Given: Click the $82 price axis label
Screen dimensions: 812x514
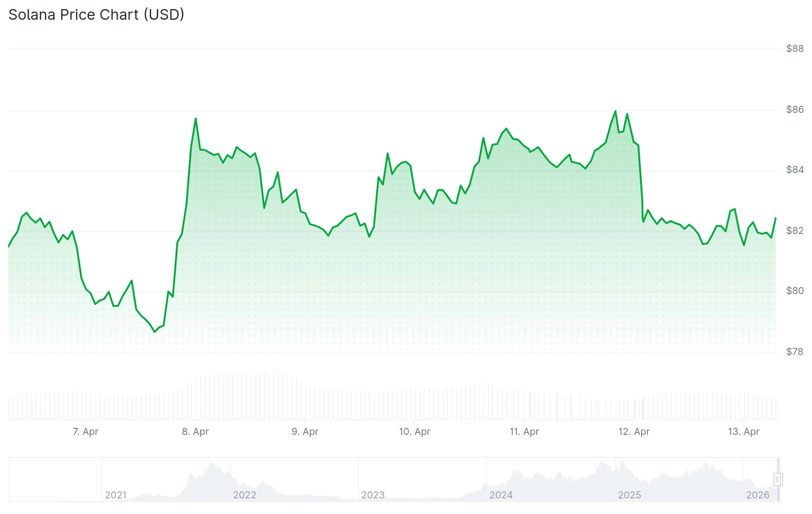Looking at the screenshot, I should pyautogui.click(x=794, y=231).
